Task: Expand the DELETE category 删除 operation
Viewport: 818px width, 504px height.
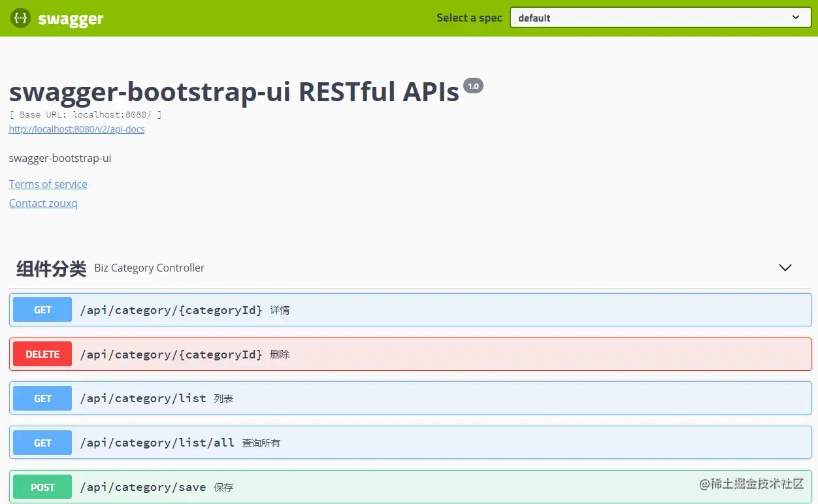Action: [x=410, y=354]
